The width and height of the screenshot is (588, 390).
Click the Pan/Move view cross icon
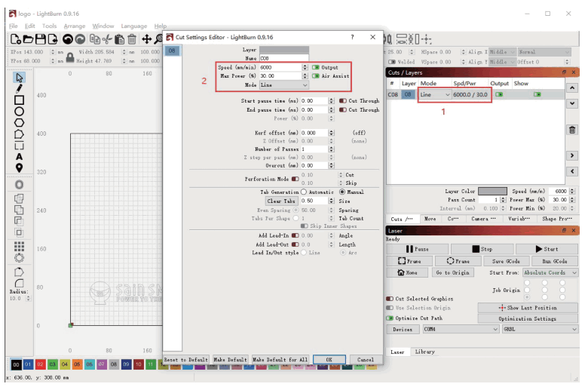point(146,39)
